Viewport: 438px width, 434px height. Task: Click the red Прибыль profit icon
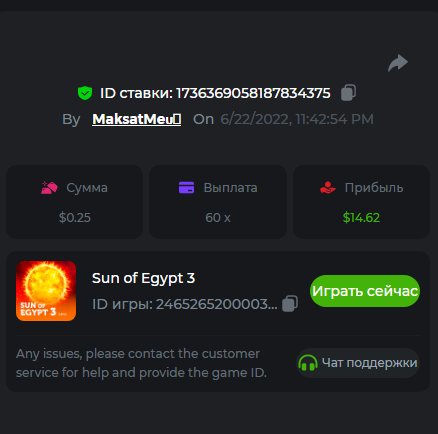[328, 188]
